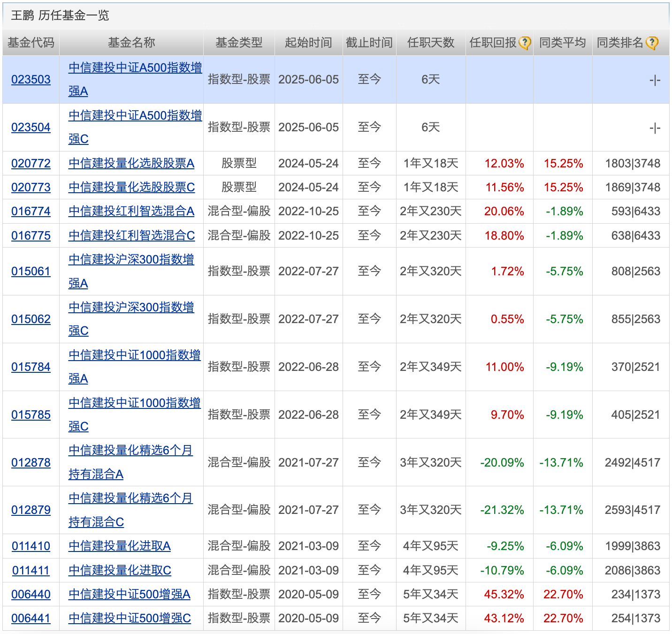Click the 基金类型 column header

click(239, 43)
